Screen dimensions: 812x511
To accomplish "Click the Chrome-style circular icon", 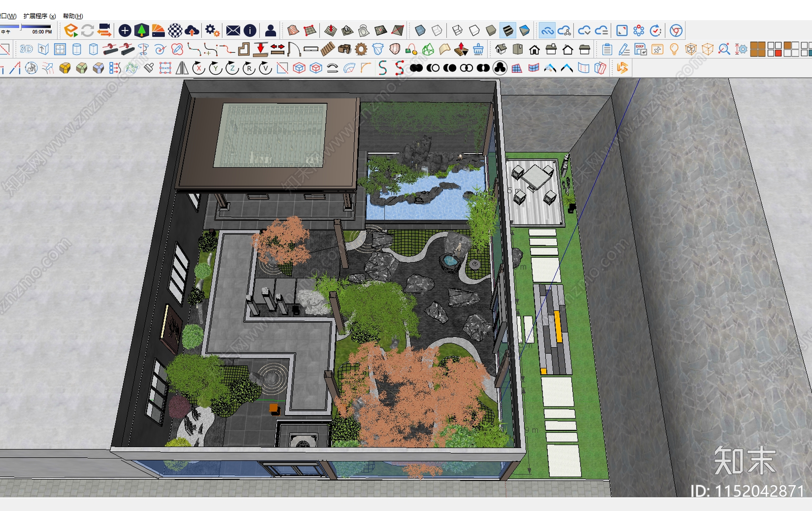I will pyautogui.click(x=676, y=30).
